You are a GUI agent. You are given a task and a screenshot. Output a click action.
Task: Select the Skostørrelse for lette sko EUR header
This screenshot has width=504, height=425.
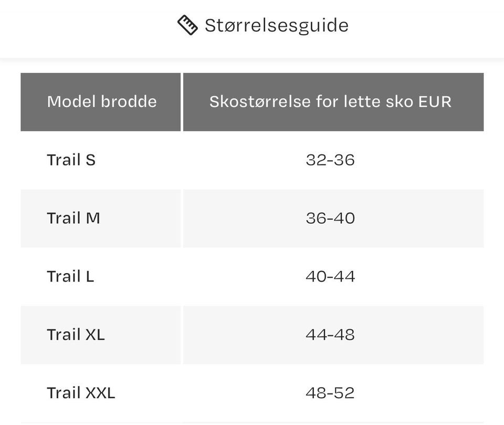333,102
